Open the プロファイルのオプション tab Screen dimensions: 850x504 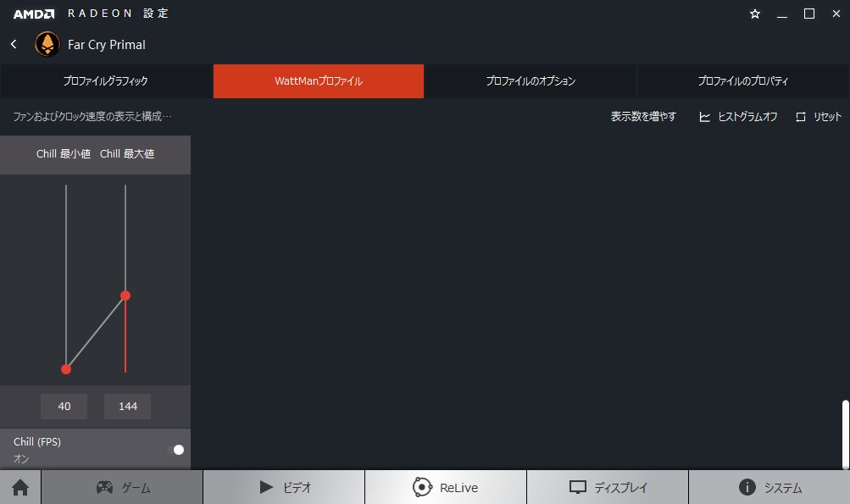531,81
